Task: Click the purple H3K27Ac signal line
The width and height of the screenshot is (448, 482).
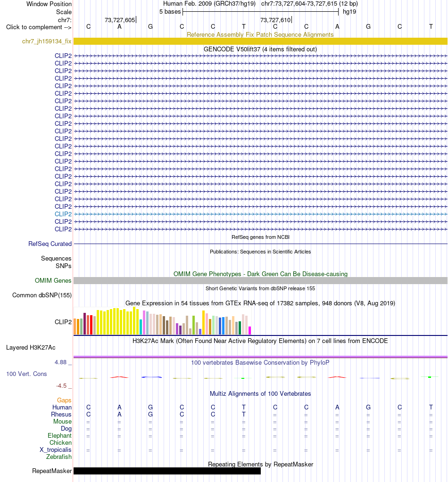Action: point(260,357)
